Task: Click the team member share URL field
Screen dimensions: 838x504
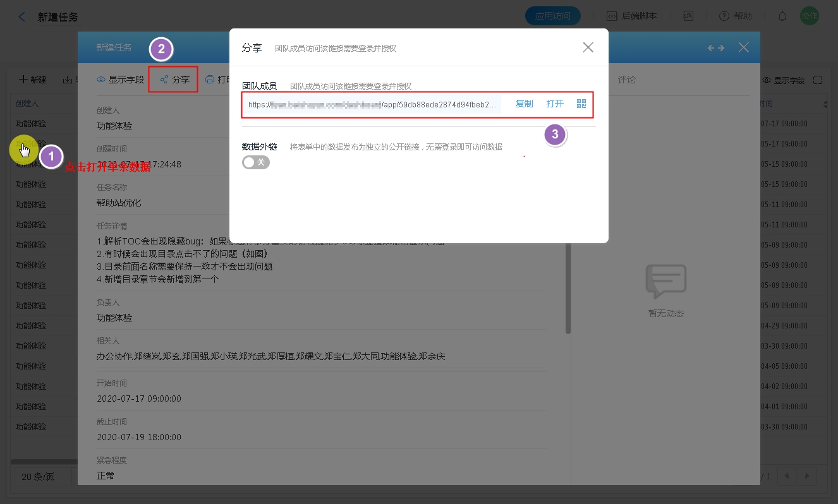Action: [x=373, y=105]
